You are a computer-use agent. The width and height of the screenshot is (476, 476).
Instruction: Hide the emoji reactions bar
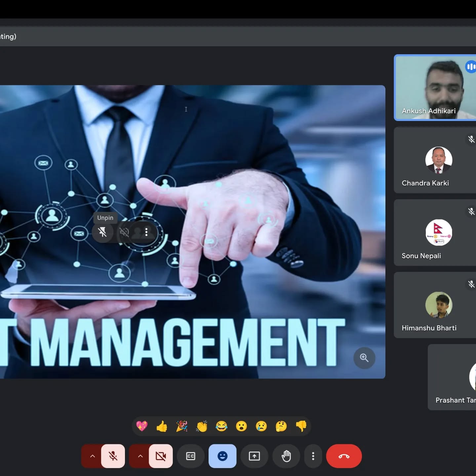(222, 456)
